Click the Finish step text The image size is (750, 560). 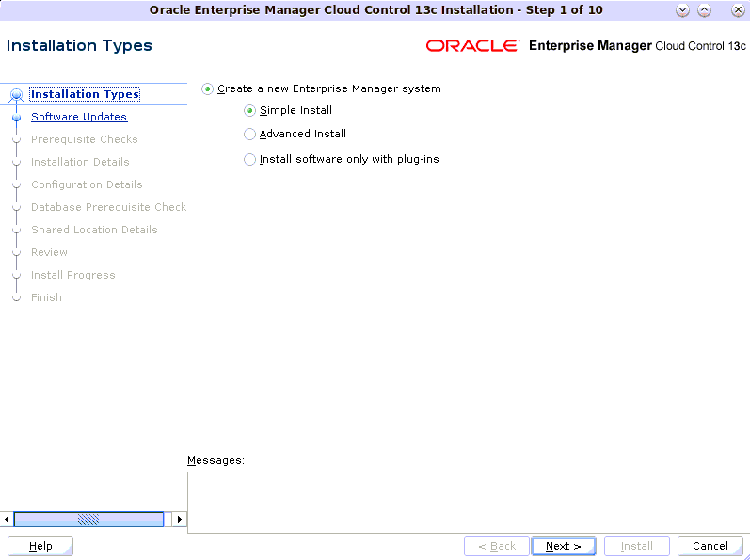point(46,297)
